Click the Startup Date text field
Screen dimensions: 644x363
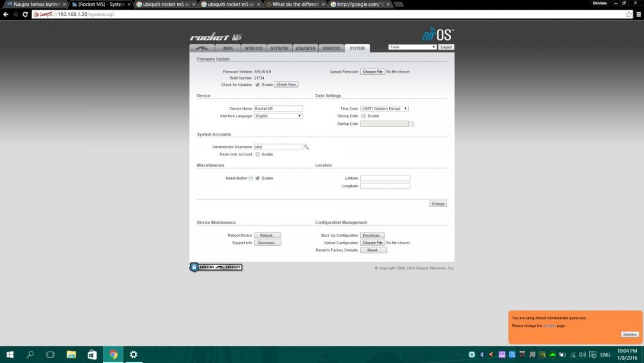point(384,124)
